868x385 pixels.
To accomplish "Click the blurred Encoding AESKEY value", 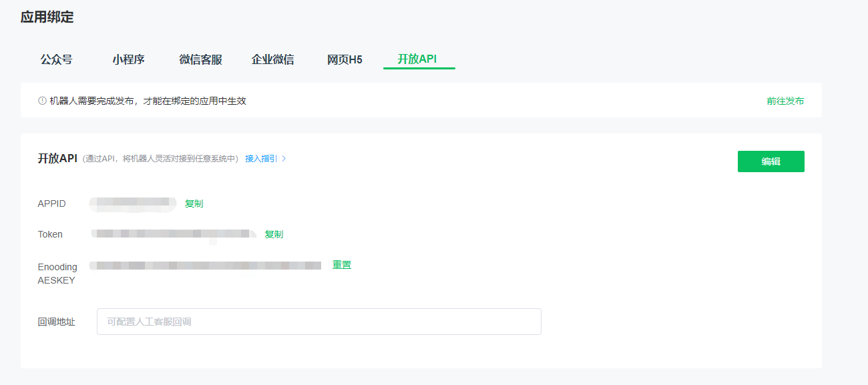I will tap(206, 266).
